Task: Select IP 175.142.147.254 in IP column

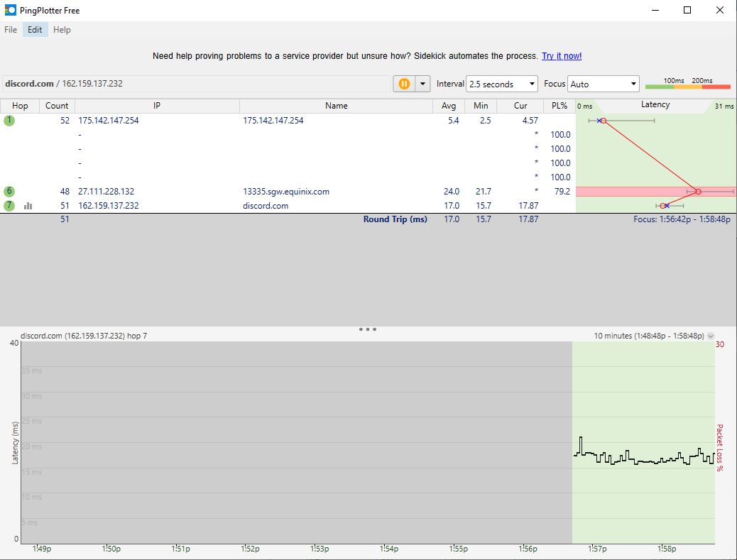Action: coord(108,120)
